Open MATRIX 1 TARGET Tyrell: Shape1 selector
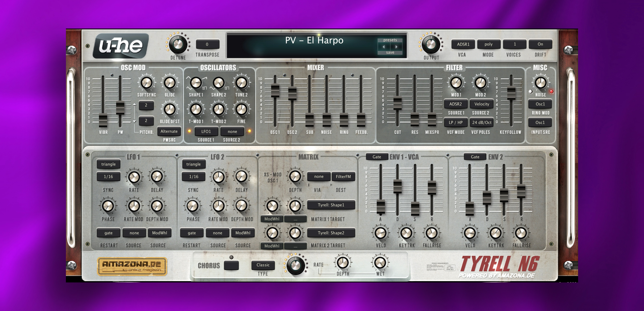This screenshot has height=311, width=644. click(x=331, y=205)
